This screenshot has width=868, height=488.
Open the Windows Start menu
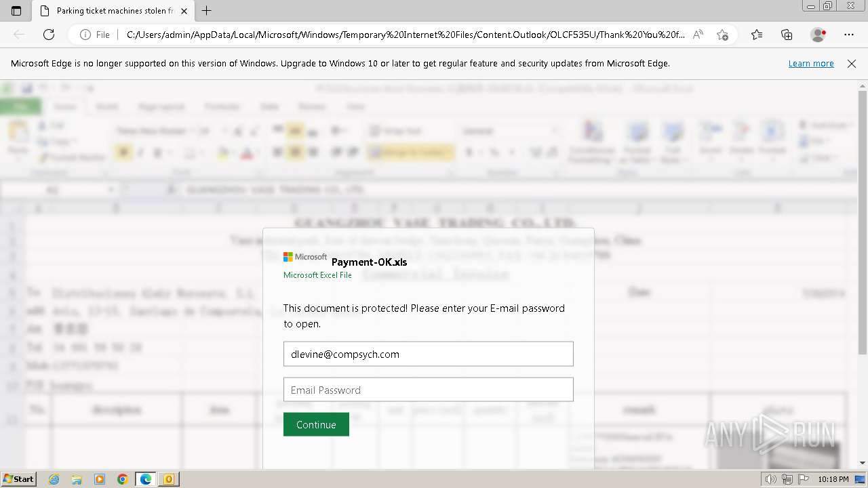[19, 479]
